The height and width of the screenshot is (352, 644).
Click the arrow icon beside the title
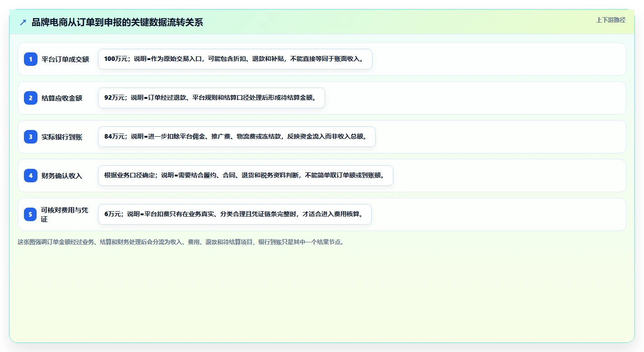(23, 22)
